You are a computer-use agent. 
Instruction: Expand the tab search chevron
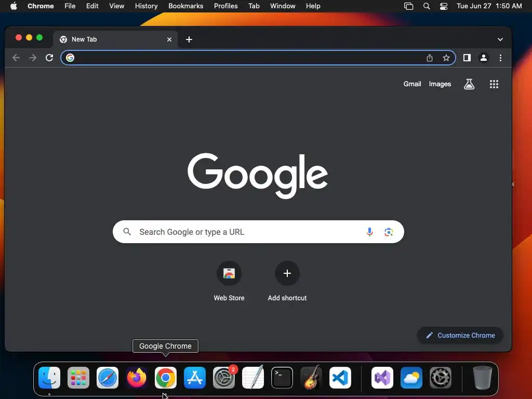click(500, 39)
